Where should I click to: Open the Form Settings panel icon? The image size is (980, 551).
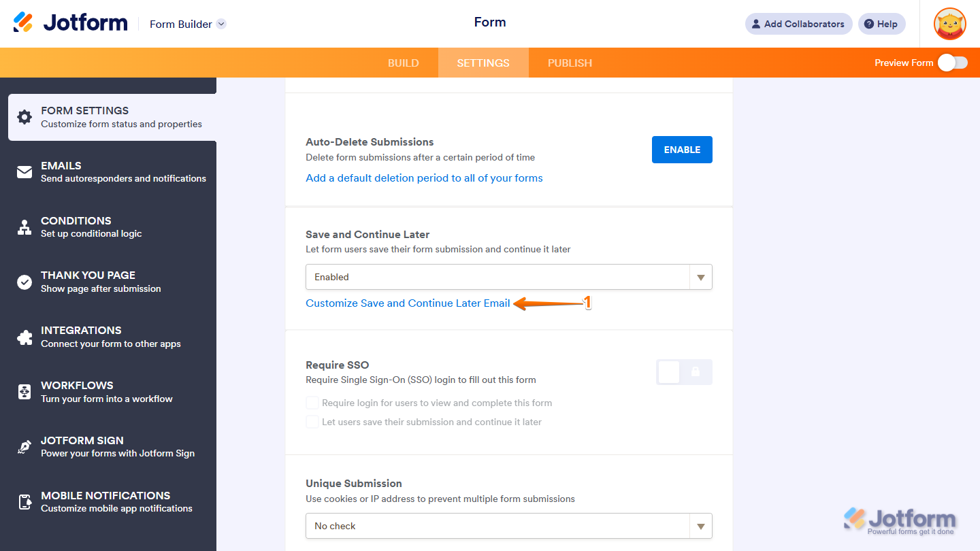pyautogui.click(x=24, y=116)
